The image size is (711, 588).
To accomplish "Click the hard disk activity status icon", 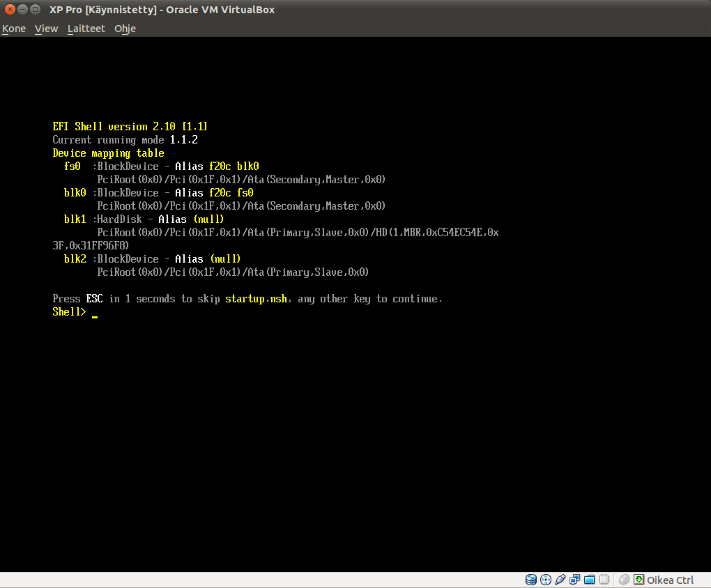I will click(x=531, y=580).
